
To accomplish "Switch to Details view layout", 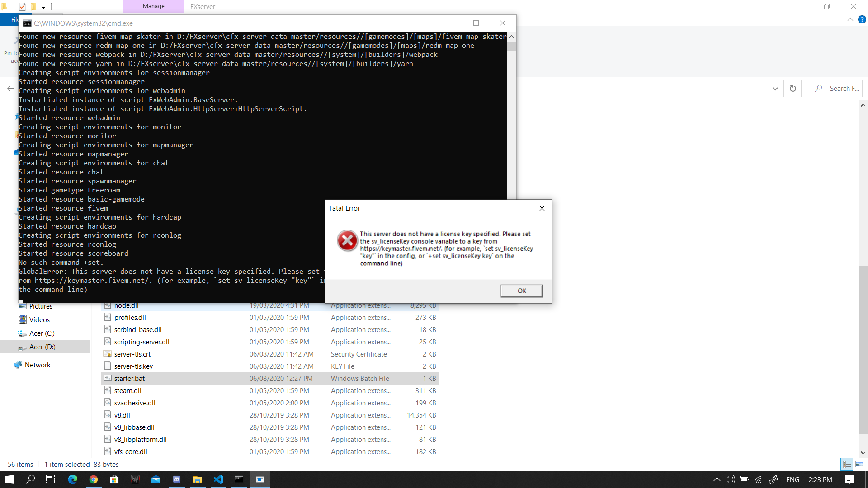I will [847, 464].
